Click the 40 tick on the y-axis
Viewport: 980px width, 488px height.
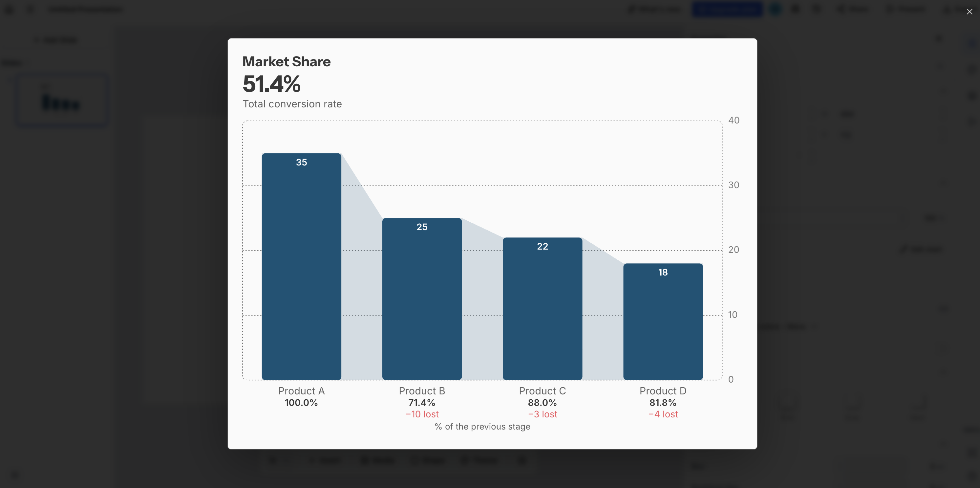coord(734,120)
